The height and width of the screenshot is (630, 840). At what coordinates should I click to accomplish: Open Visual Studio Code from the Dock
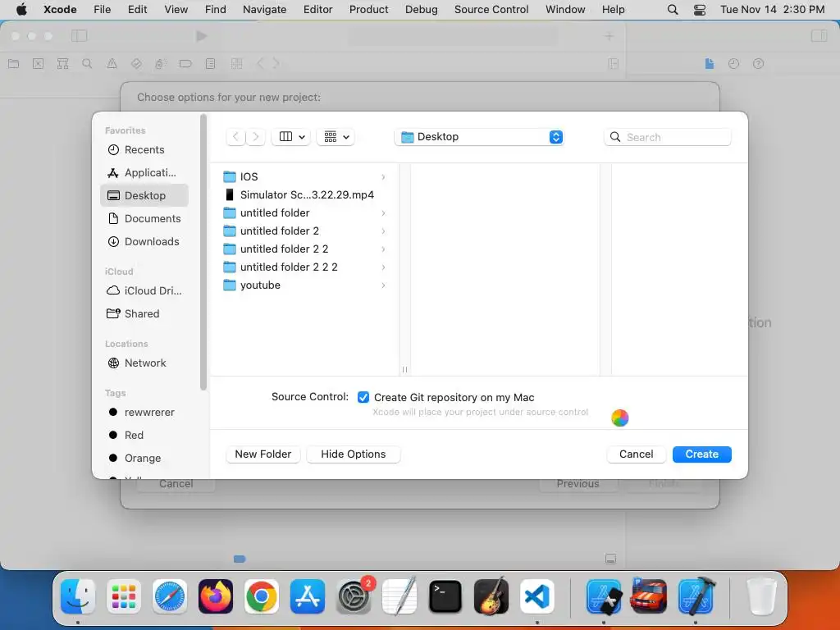[537, 596]
